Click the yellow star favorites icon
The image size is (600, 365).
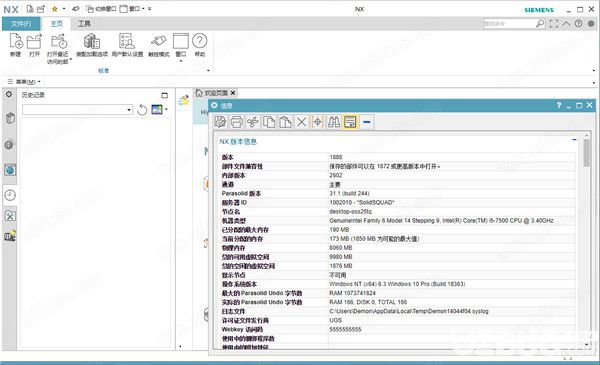55,8
